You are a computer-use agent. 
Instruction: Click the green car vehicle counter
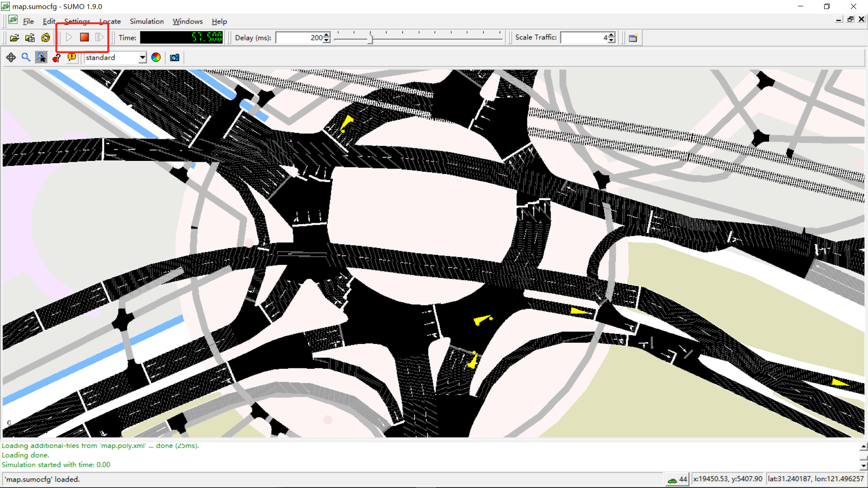[677, 479]
